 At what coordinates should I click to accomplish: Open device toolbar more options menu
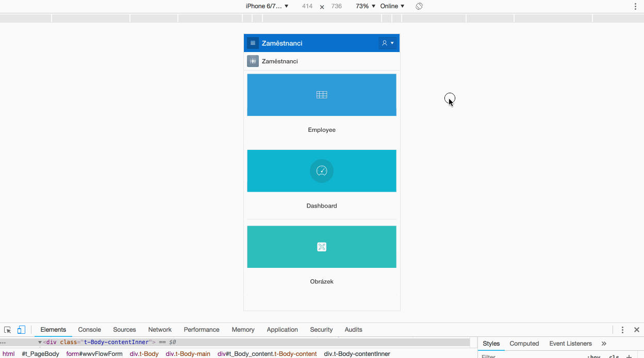pyautogui.click(x=636, y=6)
